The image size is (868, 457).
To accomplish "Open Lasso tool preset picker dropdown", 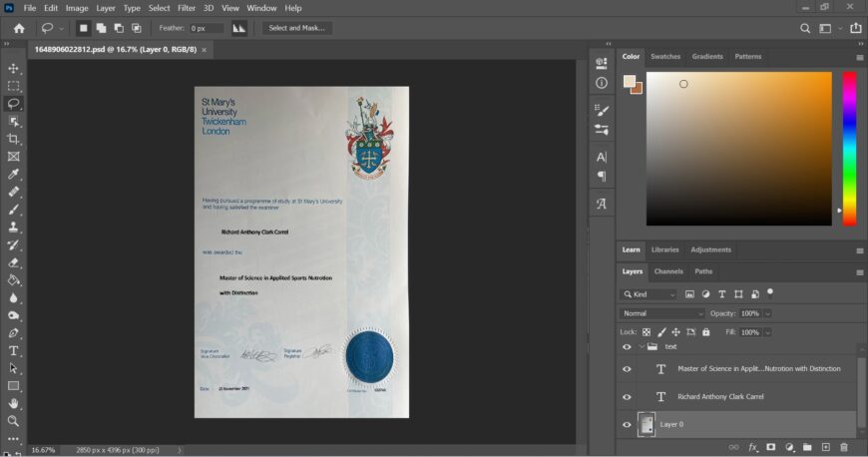I will [x=62, y=28].
